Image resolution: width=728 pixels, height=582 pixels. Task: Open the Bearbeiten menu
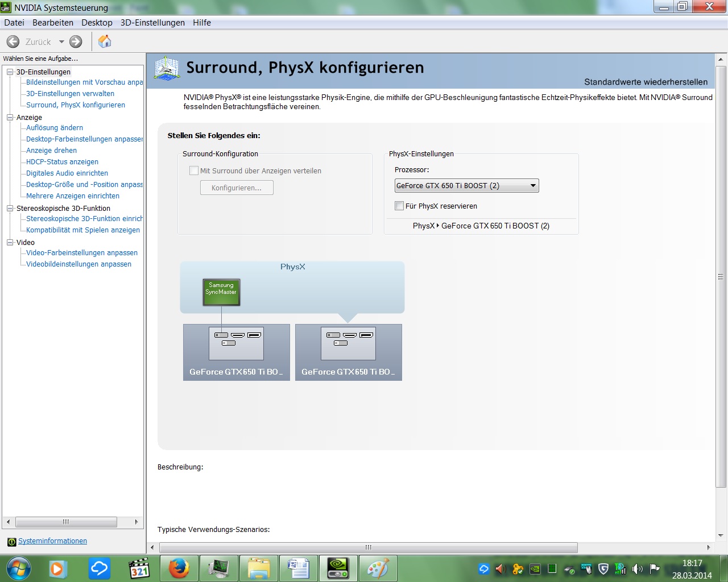tap(53, 23)
